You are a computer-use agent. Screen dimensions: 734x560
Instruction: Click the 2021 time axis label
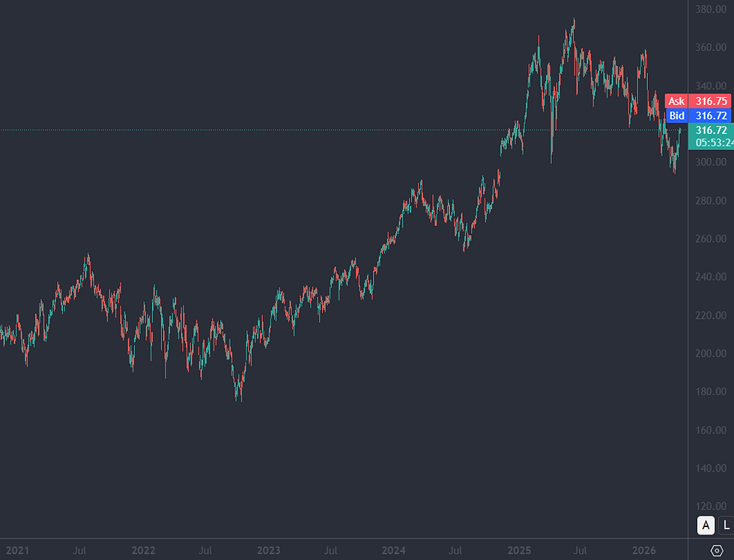point(17,551)
